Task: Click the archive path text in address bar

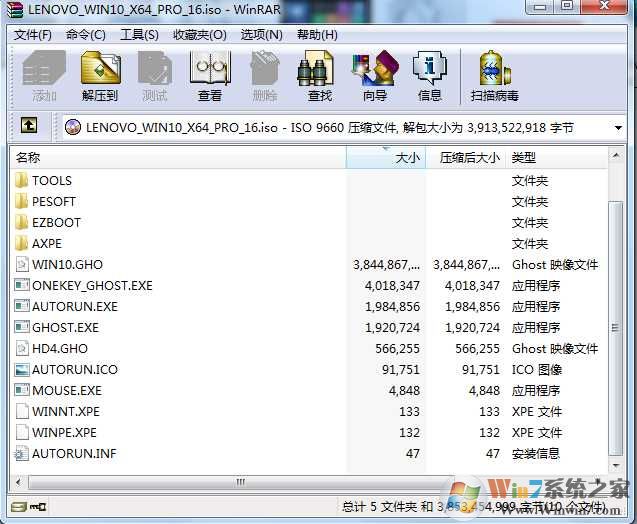Action: 330,128
